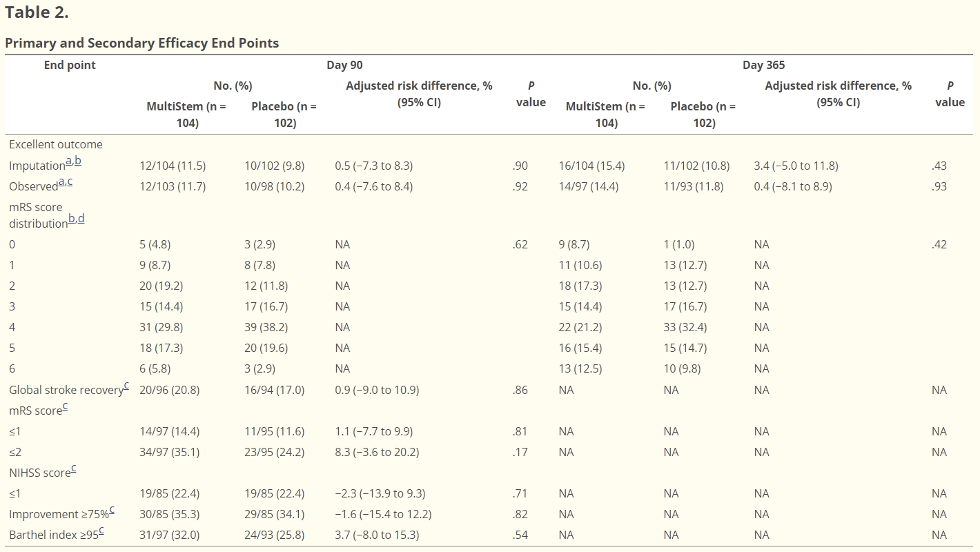Click footnote 'c' after Barthel index ≥95

click(x=101, y=531)
